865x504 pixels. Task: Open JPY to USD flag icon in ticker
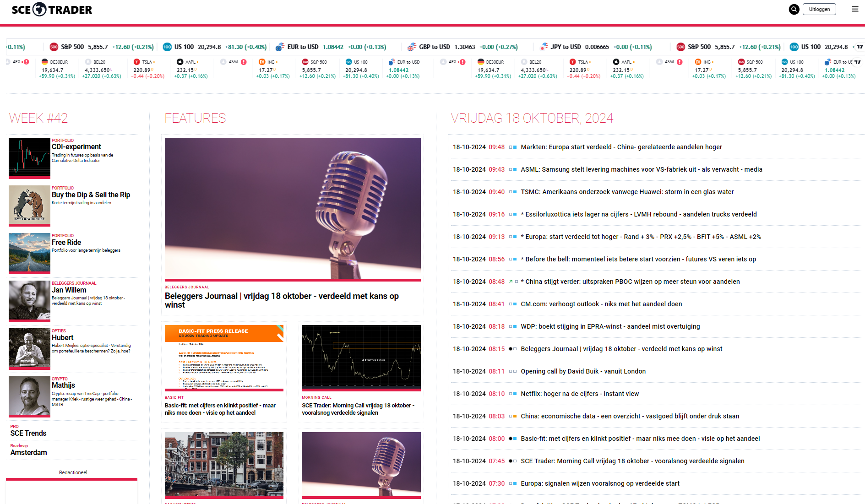tap(544, 47)
